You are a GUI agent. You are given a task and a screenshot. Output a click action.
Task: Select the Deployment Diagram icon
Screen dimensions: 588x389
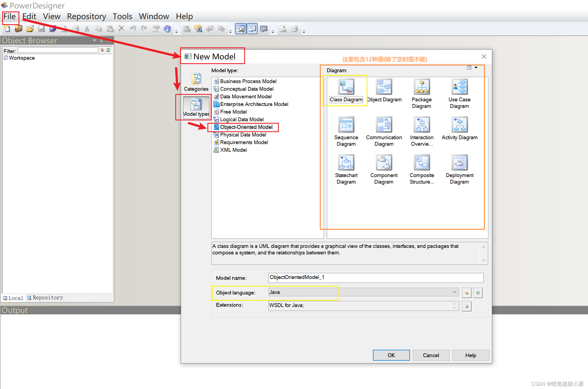459,163
